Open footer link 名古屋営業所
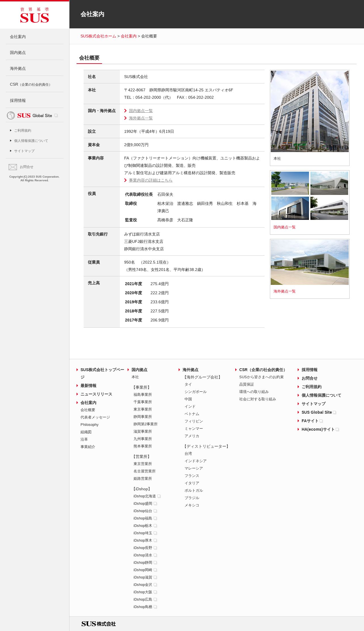364x631 pixels. tap(145, 471)
